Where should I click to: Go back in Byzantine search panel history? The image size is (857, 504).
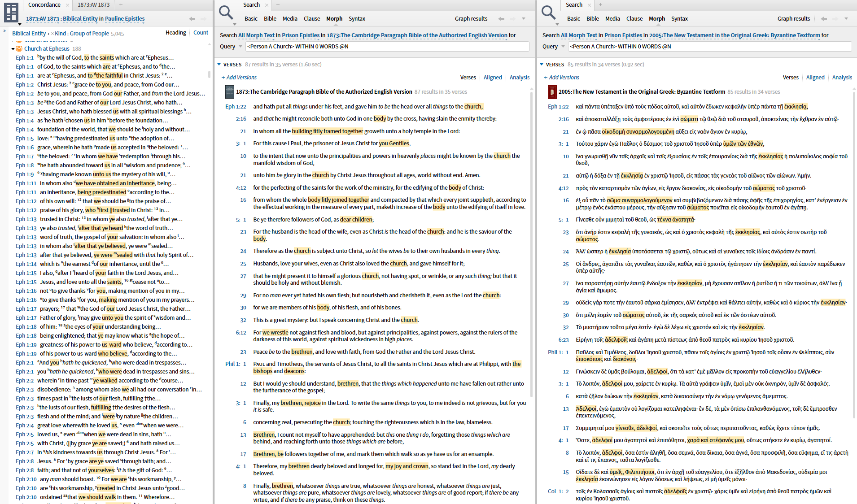pos(824,19)
